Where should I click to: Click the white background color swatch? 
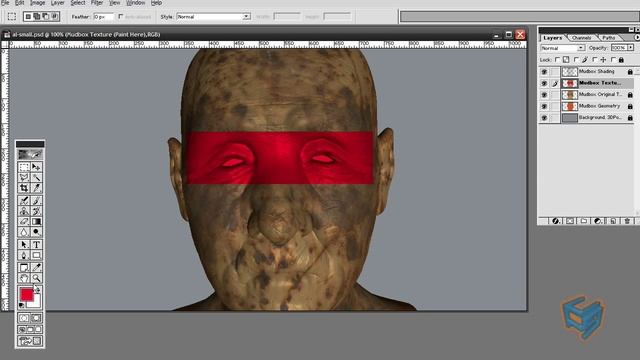click(35, 303)
